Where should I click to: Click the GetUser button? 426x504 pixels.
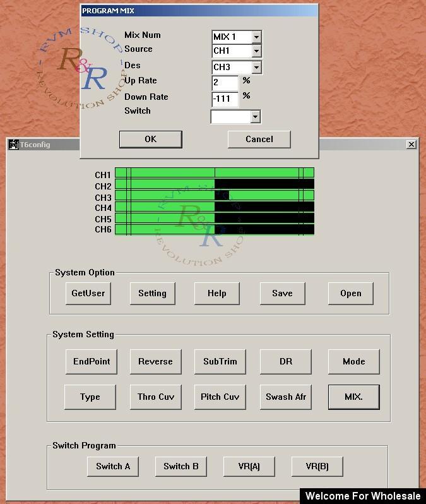click(88, 293)
